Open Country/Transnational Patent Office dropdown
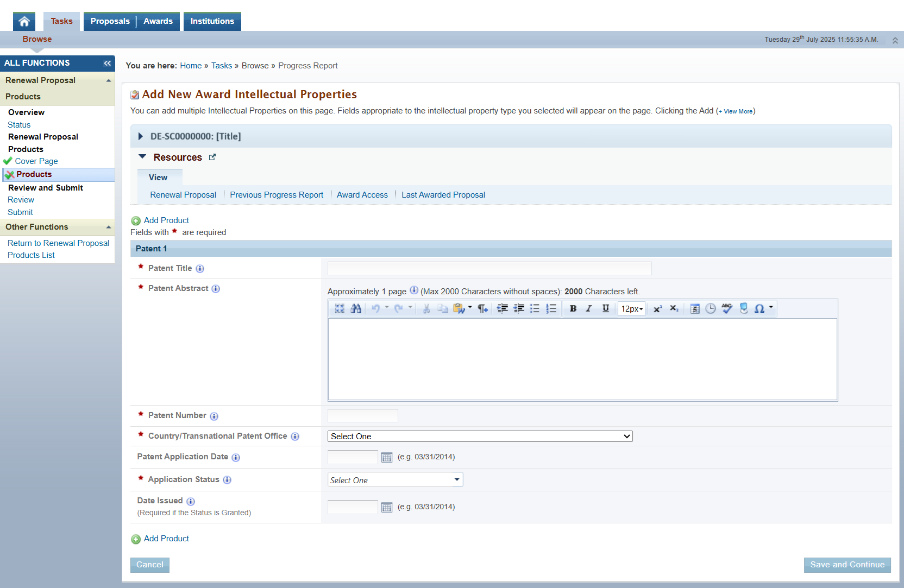This screenshot has height=588, width=904. pyautogui.click(x=480, y=437)
